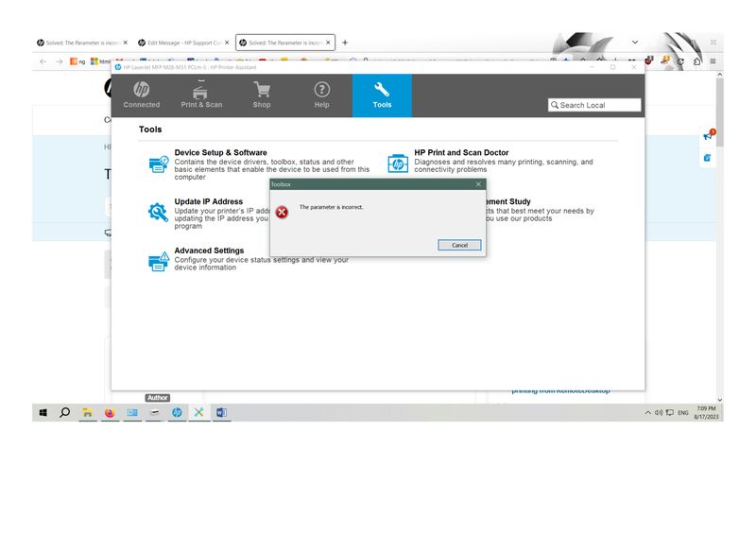Switch to Firefox on the taskbar
The width and height of the screenshot is (756, 535).
[x=110, y=412]
